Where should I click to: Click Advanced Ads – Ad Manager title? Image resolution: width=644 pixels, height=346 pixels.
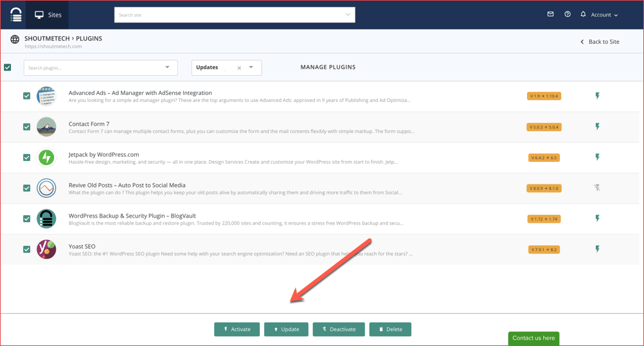[x=140, y=93]
